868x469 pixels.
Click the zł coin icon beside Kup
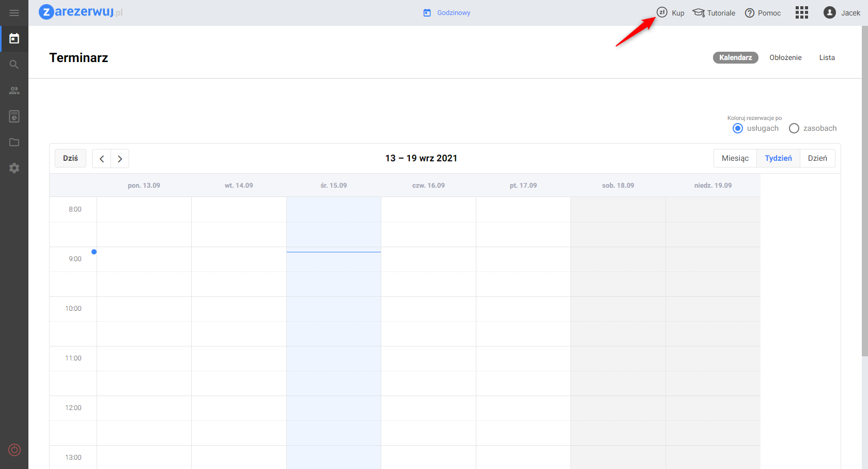(662, 12)
